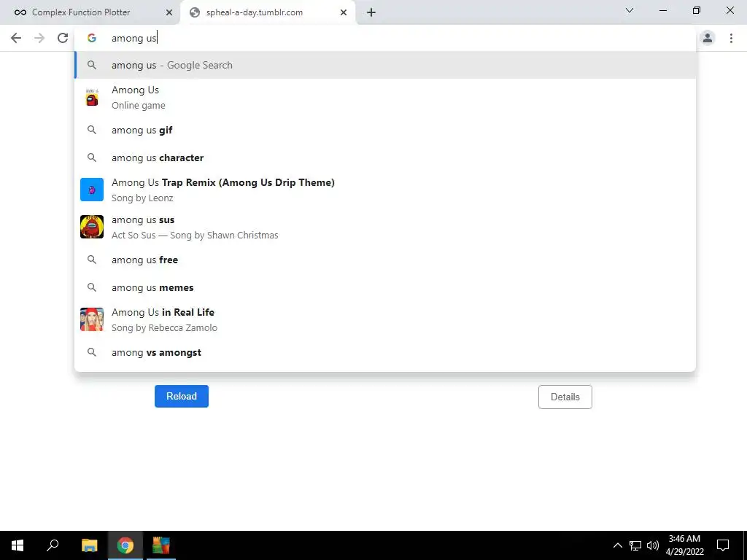Pick the among us memes suggestion
This screenshot has height=560, width=747.
[385, 287]
